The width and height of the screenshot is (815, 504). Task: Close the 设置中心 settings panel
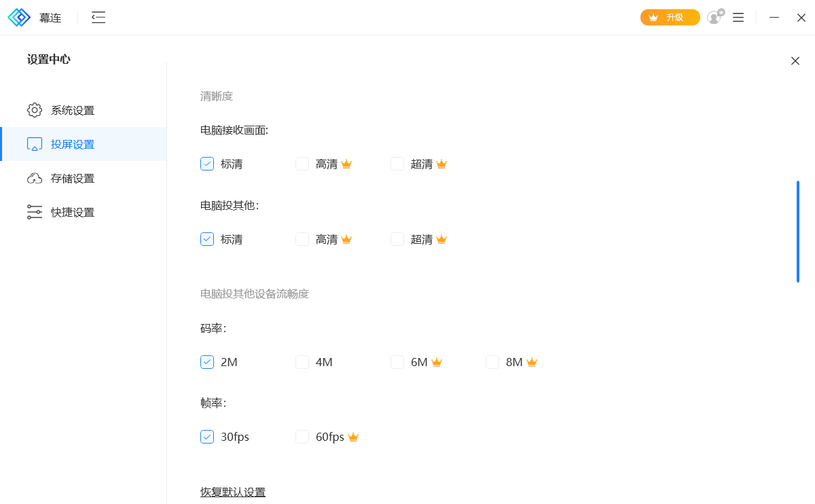click(795, 61)
